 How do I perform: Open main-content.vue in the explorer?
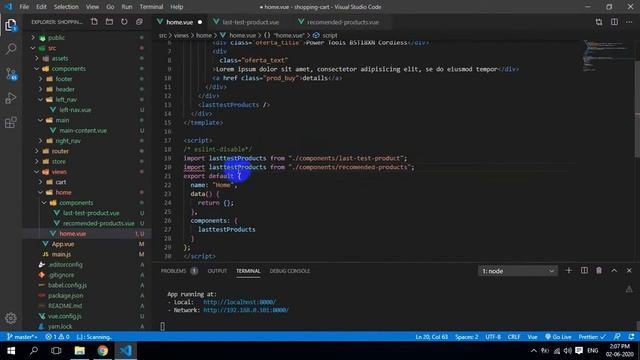[x=83, y=131]
